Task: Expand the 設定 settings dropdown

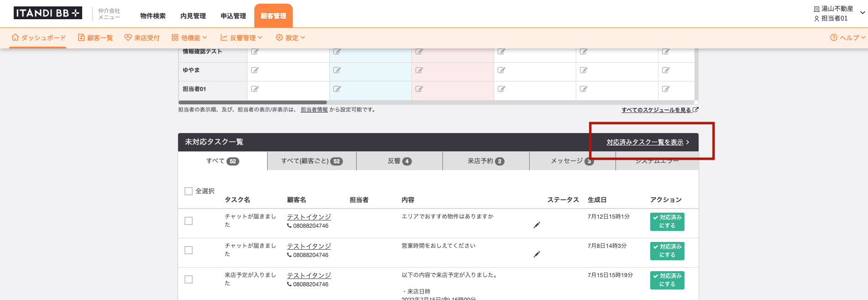Action: click(290, 37)
